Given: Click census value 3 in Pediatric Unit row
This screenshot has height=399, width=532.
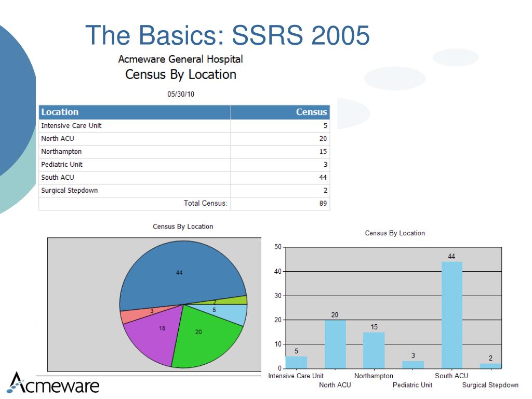Looking at the screenshot, I should [x=325, y=165].
